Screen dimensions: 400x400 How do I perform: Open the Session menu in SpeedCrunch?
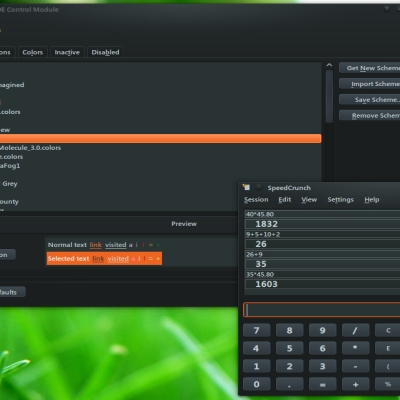256,199
